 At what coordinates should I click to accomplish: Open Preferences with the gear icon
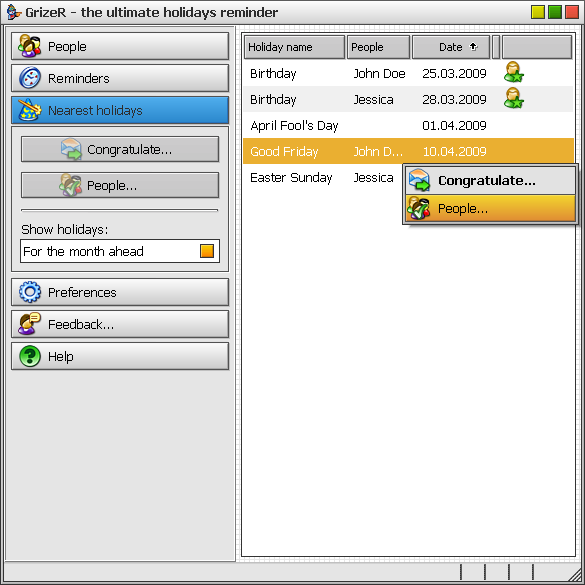(x=120, y=292)
